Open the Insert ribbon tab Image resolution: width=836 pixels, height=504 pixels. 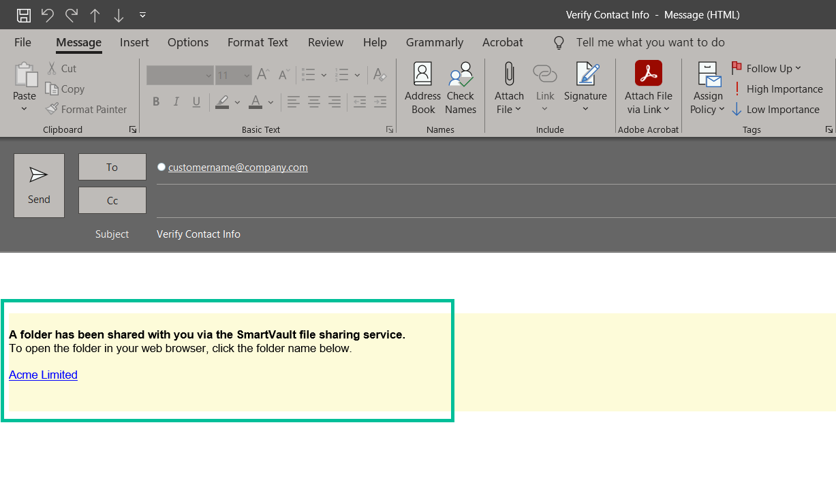point(134,42)
